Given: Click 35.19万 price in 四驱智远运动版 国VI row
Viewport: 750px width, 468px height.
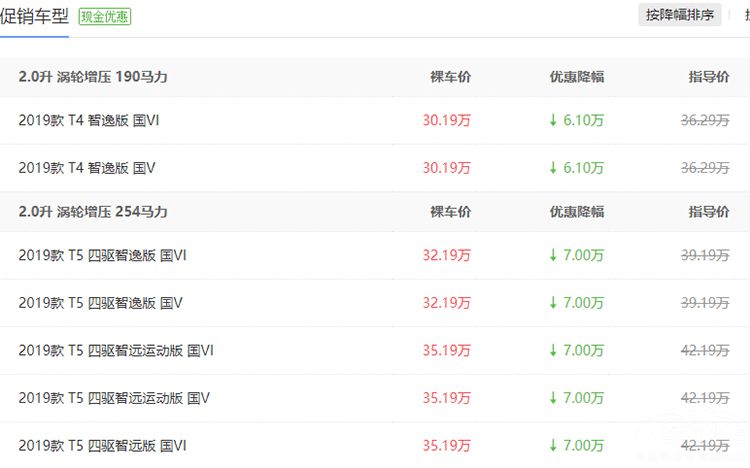Looking at the screenshot, I should coord(447,350).
